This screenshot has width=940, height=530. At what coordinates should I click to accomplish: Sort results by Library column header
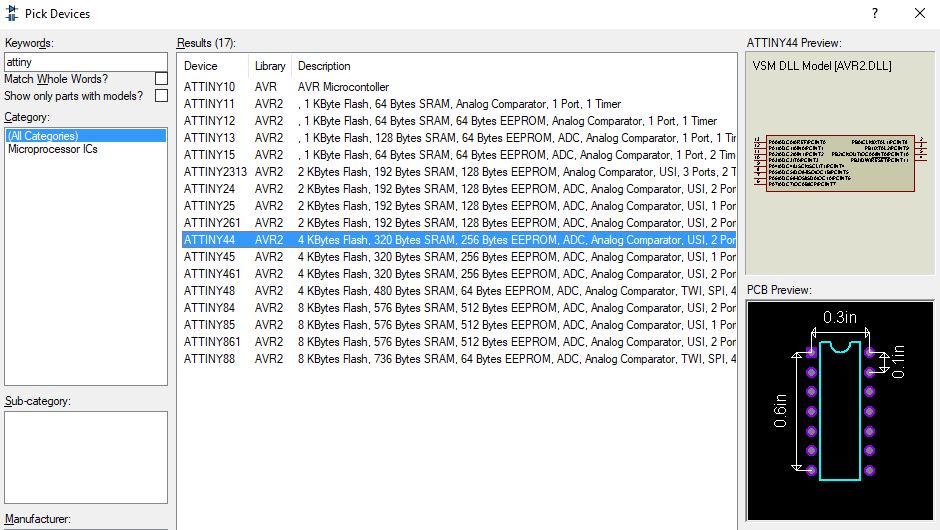tap(270, 66)
